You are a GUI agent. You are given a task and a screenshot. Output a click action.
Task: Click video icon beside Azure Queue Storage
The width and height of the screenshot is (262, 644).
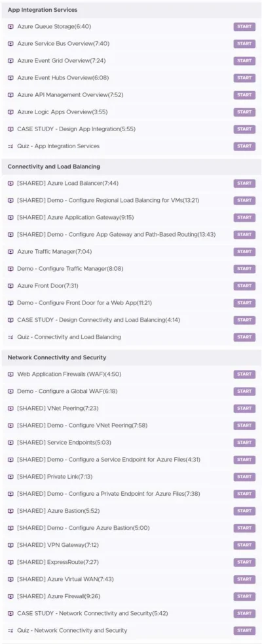(10, 27)
